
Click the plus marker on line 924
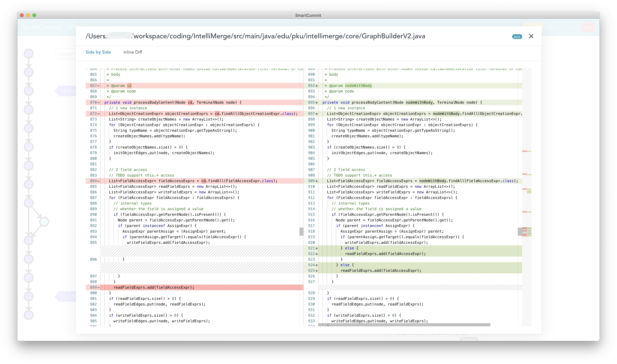coord(316,265)
